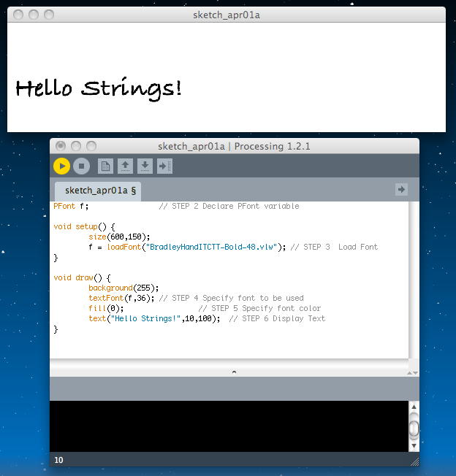
Task: Select the sketch_apr01a tab
Action: [x=98, y=191]
